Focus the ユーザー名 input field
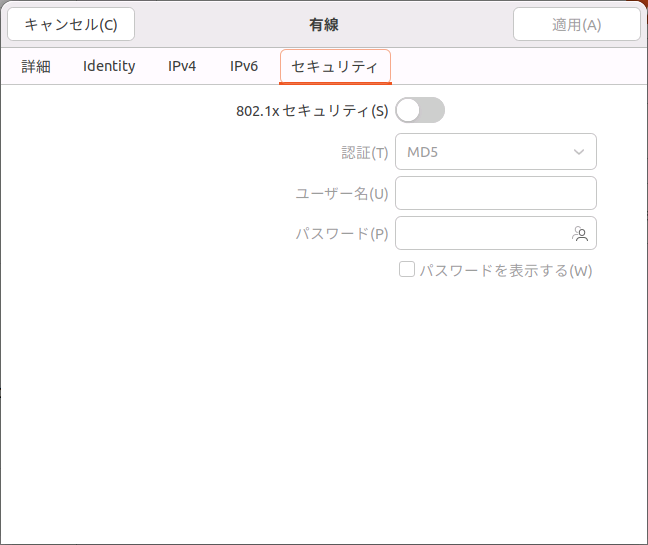648x545 pixels. (x=496, y=193)
